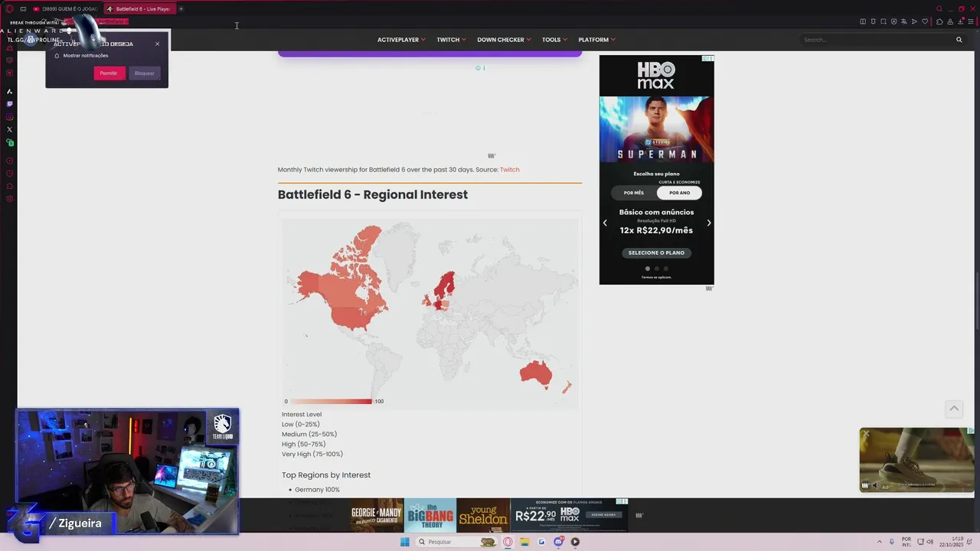This screenshot has width=980, height=551.
Task: Mute the floating video ad
Action: [877, 485]
